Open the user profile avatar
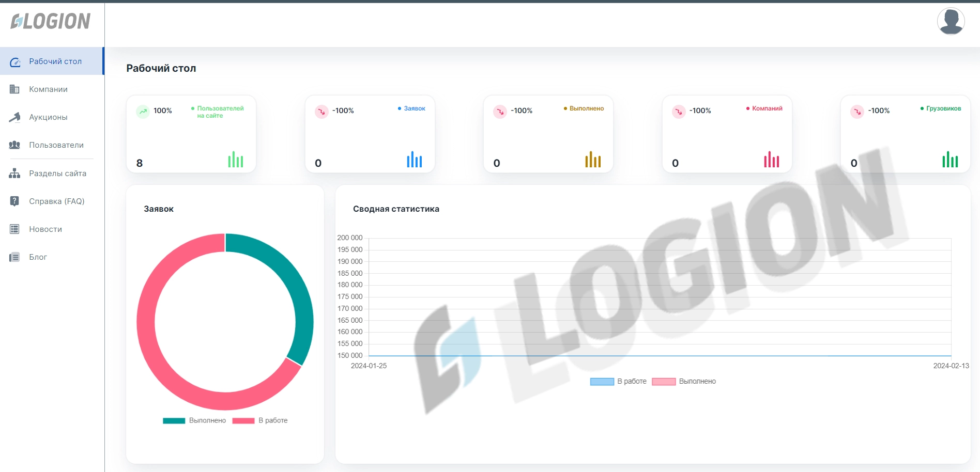Screen dimensions: 980x472 [x=951, y=21]
